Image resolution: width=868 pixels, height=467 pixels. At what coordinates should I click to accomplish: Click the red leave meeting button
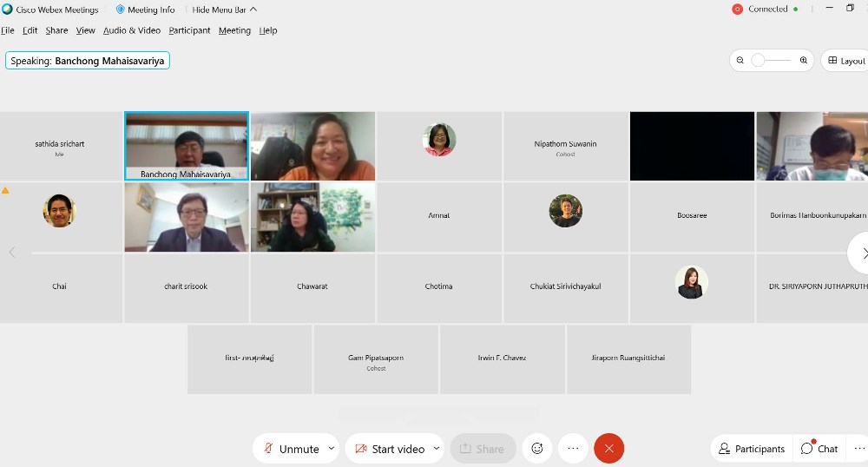point(608,449)
